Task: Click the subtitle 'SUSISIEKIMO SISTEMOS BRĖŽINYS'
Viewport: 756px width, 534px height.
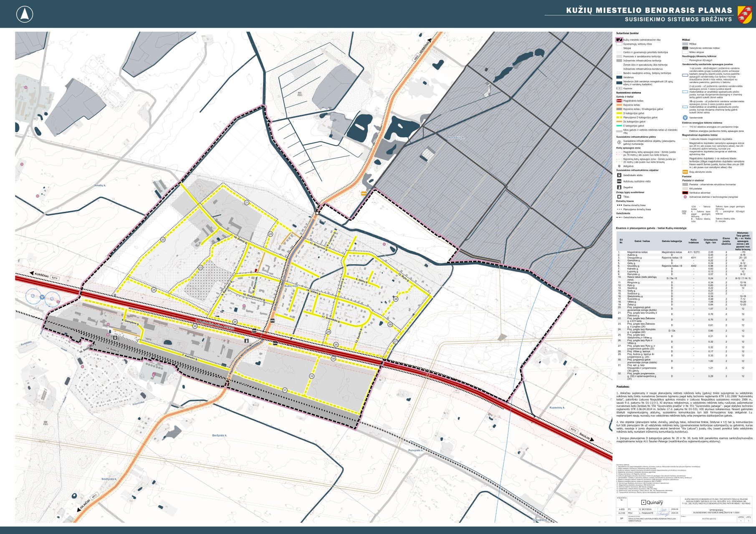Action: point(678,19)
